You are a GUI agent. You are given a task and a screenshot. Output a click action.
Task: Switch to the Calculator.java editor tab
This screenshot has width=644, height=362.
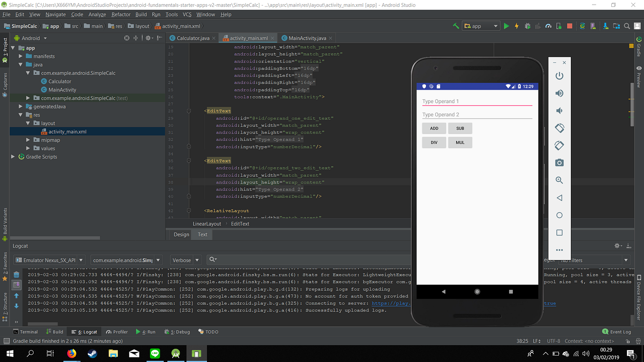192,38
